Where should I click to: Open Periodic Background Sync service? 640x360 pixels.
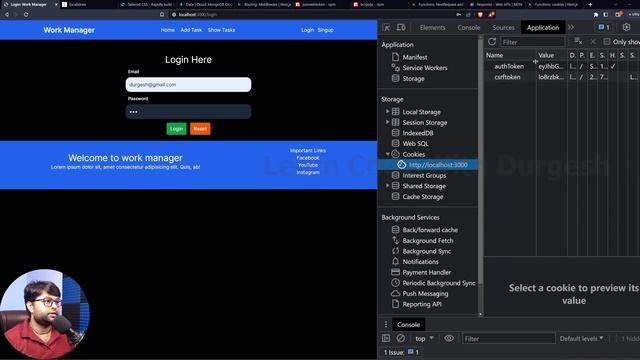(438, 283)
